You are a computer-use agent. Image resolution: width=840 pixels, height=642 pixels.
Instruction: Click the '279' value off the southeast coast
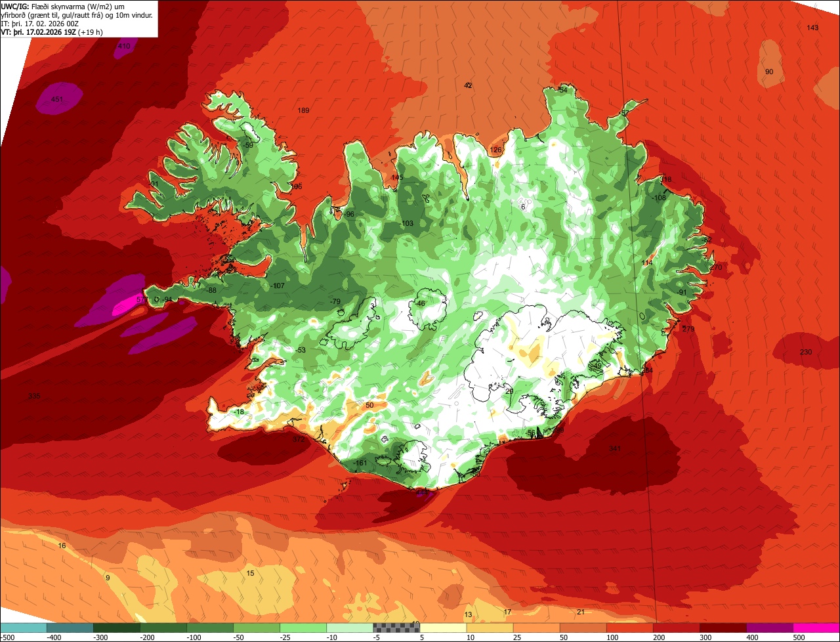(688, 330)
